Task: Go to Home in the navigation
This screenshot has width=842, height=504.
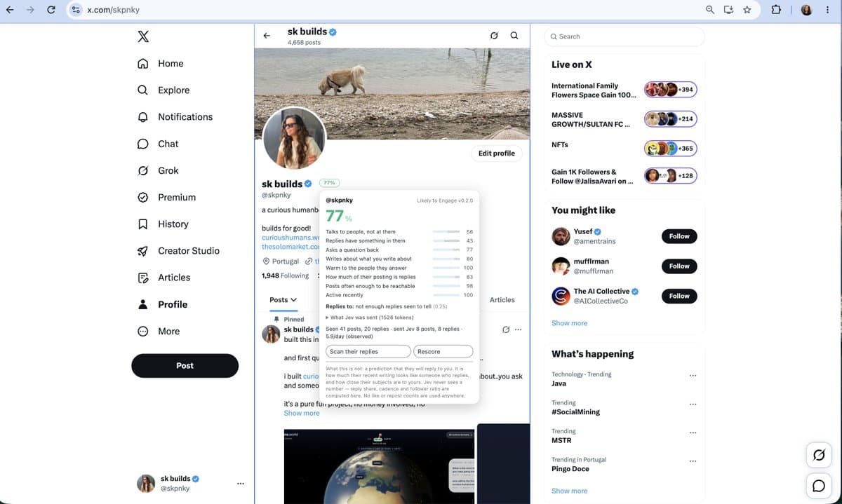Action: [x=171, y=63]
